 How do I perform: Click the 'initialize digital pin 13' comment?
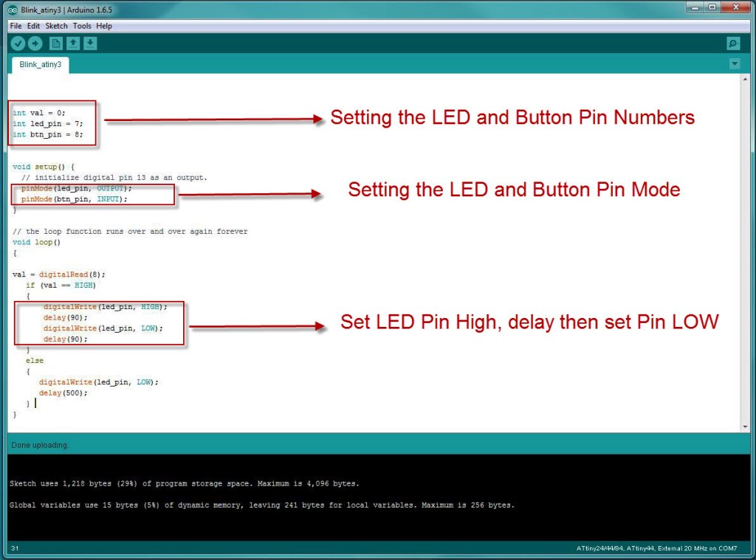(114, 177)
